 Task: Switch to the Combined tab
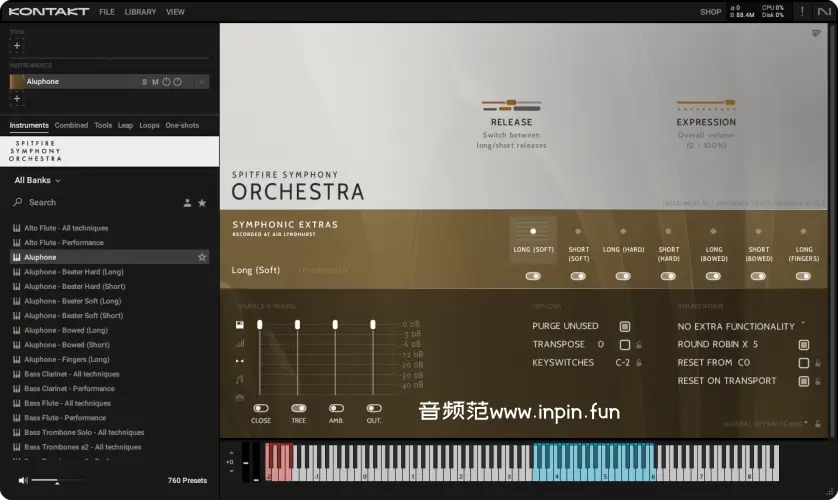click(x=71, y=126)
